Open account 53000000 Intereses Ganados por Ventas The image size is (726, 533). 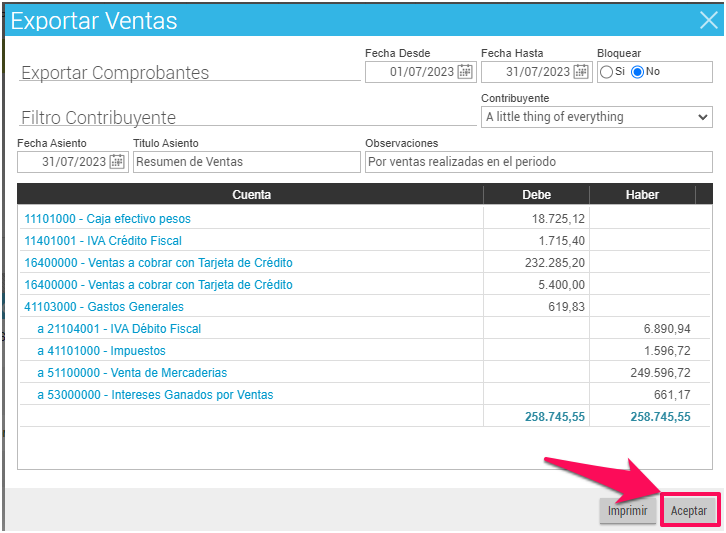155,395
